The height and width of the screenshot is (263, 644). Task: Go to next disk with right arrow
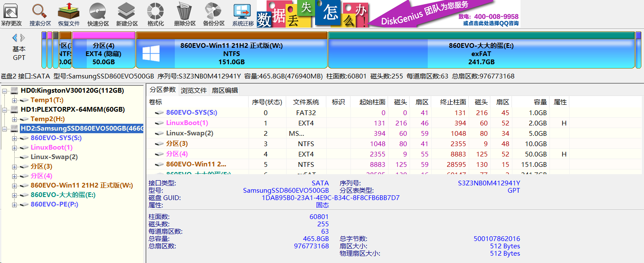coord(22,38)
